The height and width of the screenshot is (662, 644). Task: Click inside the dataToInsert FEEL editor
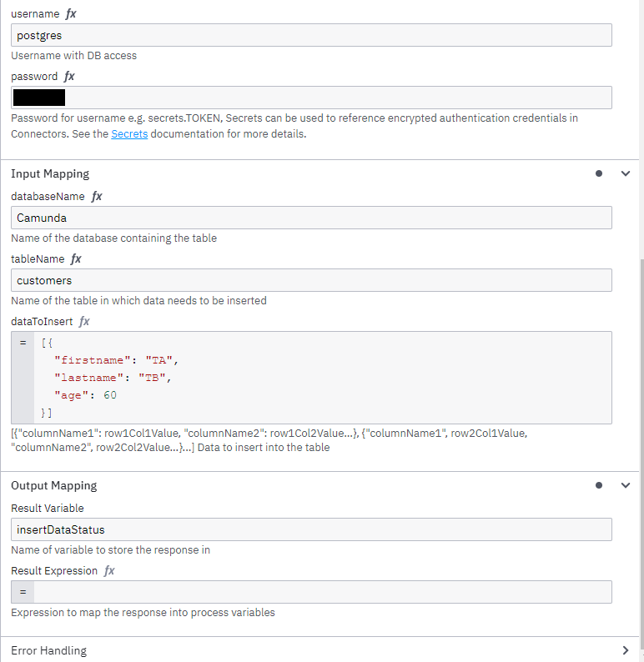tap(321, 378)
